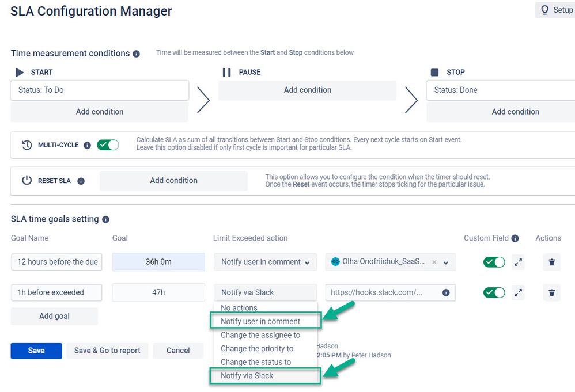Open the 'Notify user in comment' action dropdown
Viewport: 575px width, 392px height.
(265, 262)
